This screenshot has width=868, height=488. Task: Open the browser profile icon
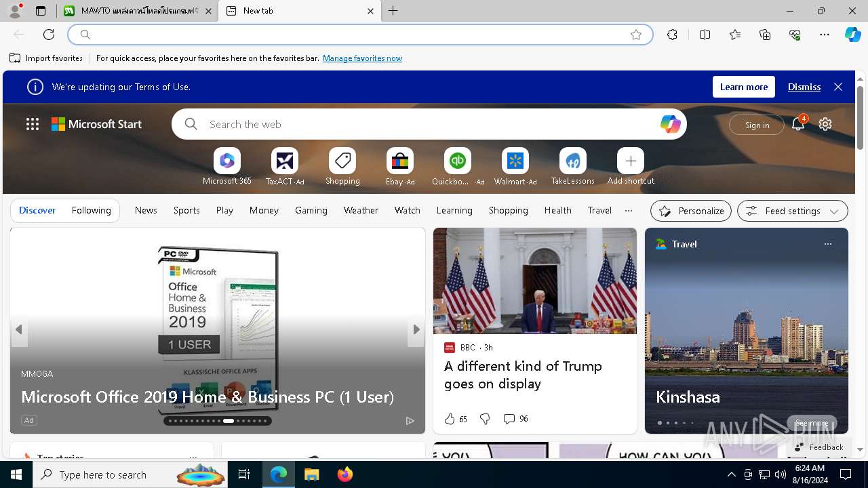point(15,11)
